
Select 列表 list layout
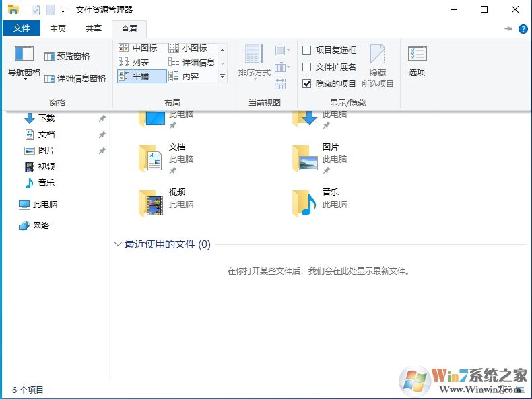134,62
